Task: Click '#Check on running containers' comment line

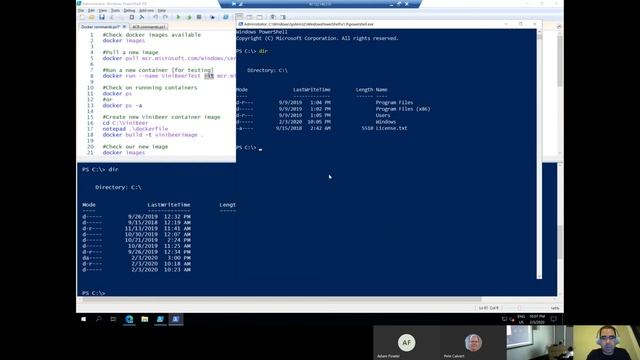Action: click(x=150, y=88)
